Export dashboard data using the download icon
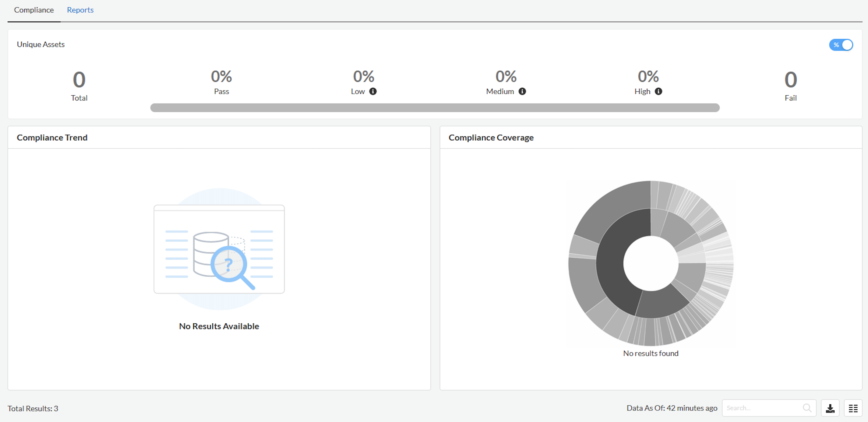The image size is (868, 422). pyautogui.click(x=830, y=408)
